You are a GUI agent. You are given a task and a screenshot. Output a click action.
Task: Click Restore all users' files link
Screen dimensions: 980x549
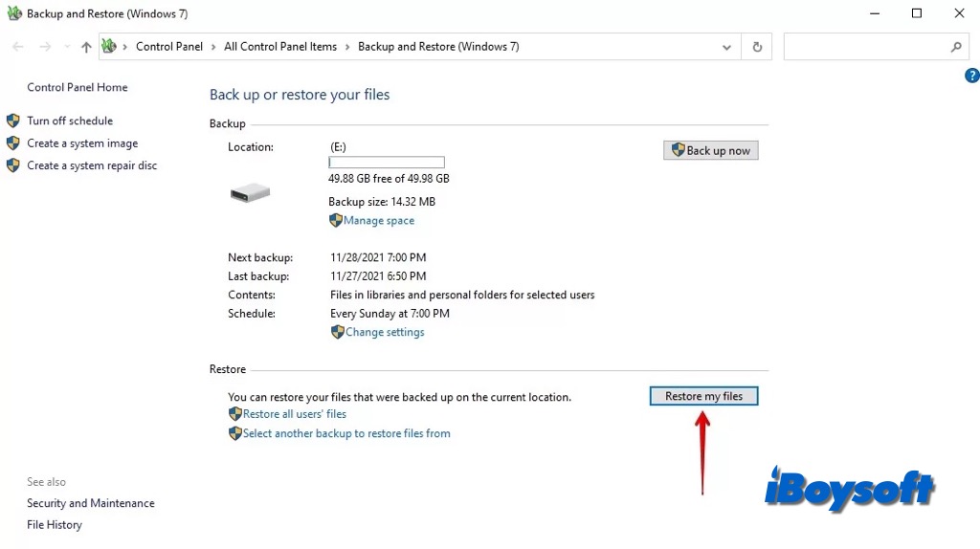click(295, 414)
